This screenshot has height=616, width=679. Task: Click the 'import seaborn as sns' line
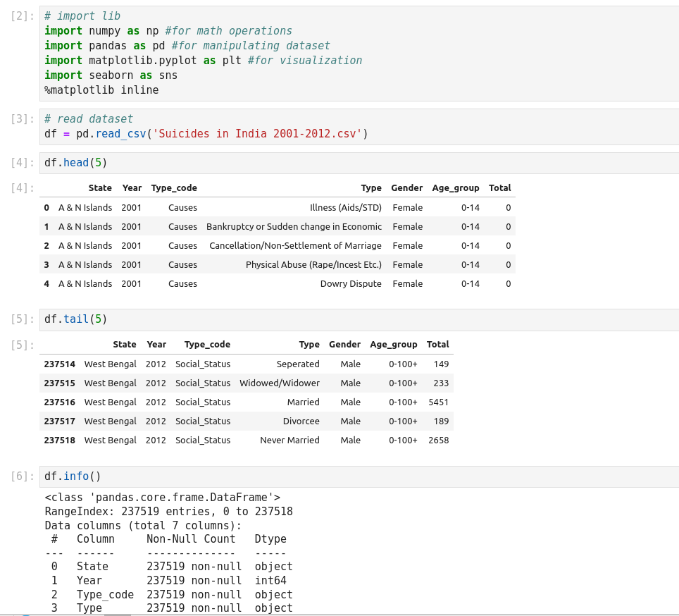[111, 75]
